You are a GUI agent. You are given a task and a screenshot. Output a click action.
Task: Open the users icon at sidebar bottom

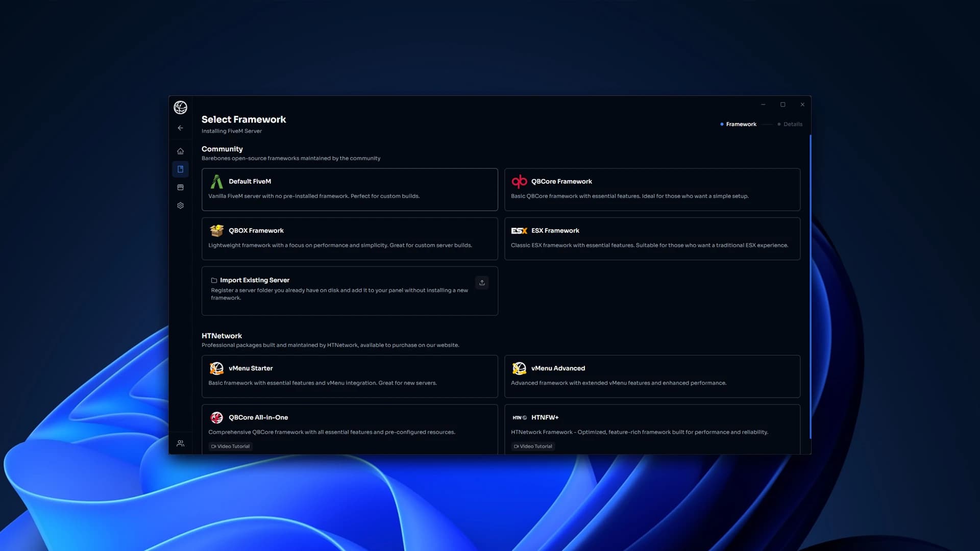pos(180,443)
